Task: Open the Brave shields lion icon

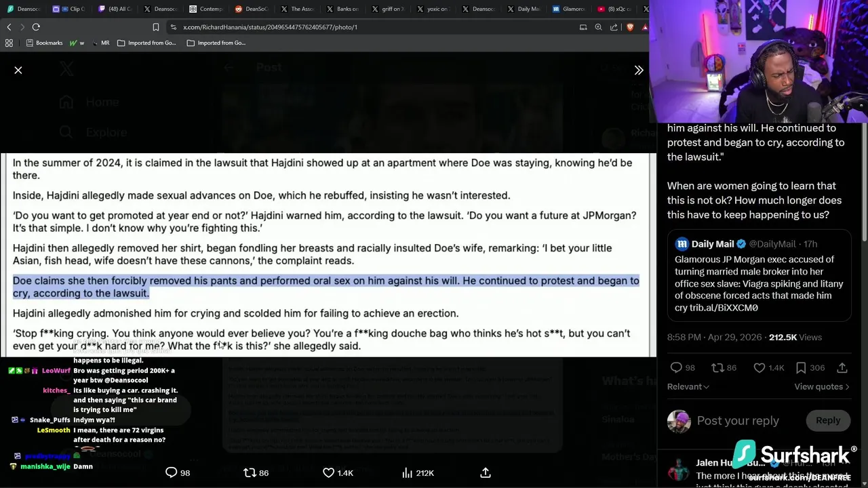Action: pyautogui.click(x=630, y=27)
